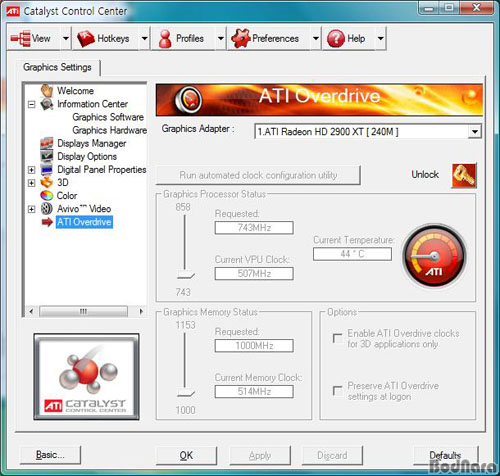Click the tree horizontal scrollbar thumb
This screenshot has height=476, width=500.
(x=83, y=311)
